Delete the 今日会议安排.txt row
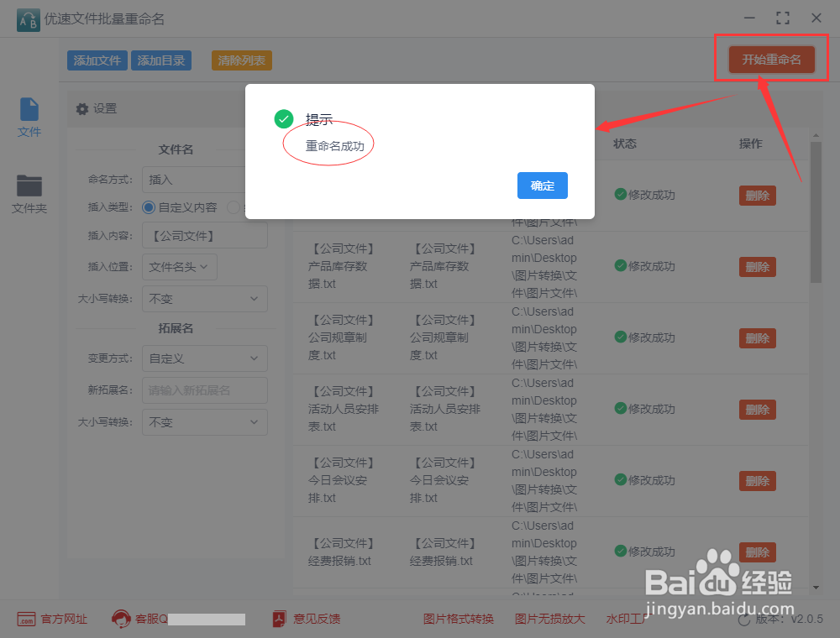Image resolution: width=840 pixels, height=638 pixels. tap(758, 481)
